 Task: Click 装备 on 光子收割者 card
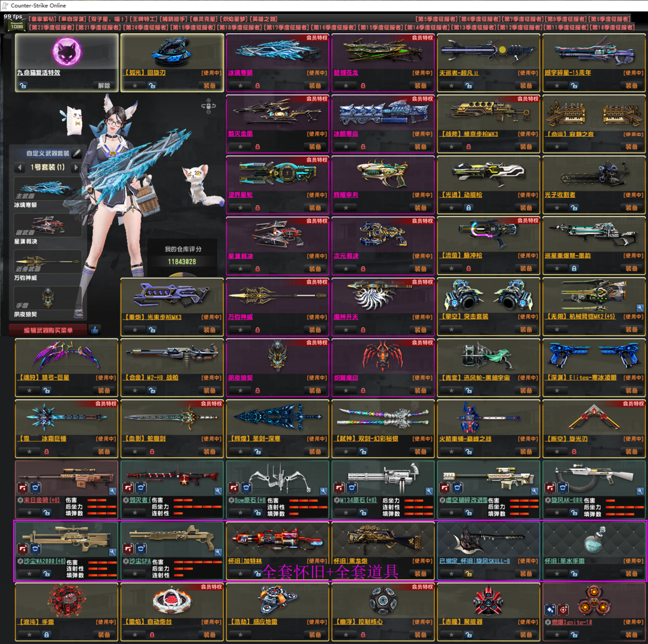point(631,208)
